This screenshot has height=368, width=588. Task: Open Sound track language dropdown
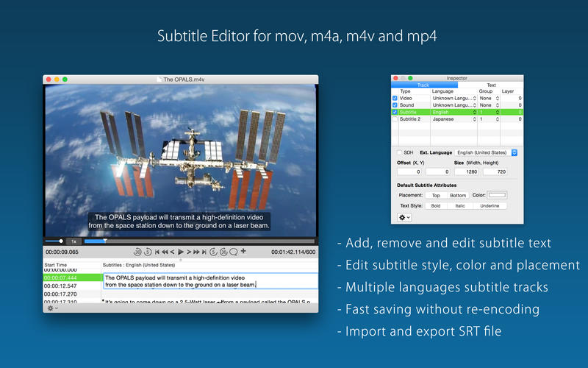point(453,105)
